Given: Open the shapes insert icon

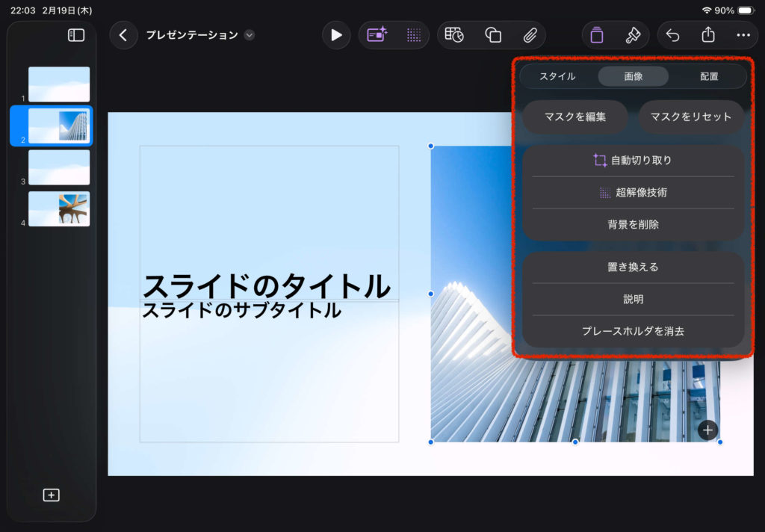Looking at the screenshot, I should click(492, 35).
